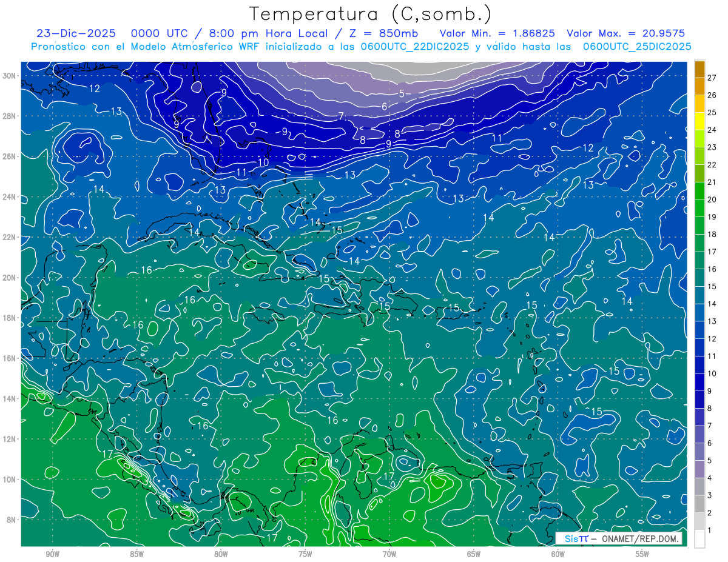Image resolution: width=728 pixels, height=562 pixels.
Task: Click the 20N latitude axis label
Action: coord(10,278)
